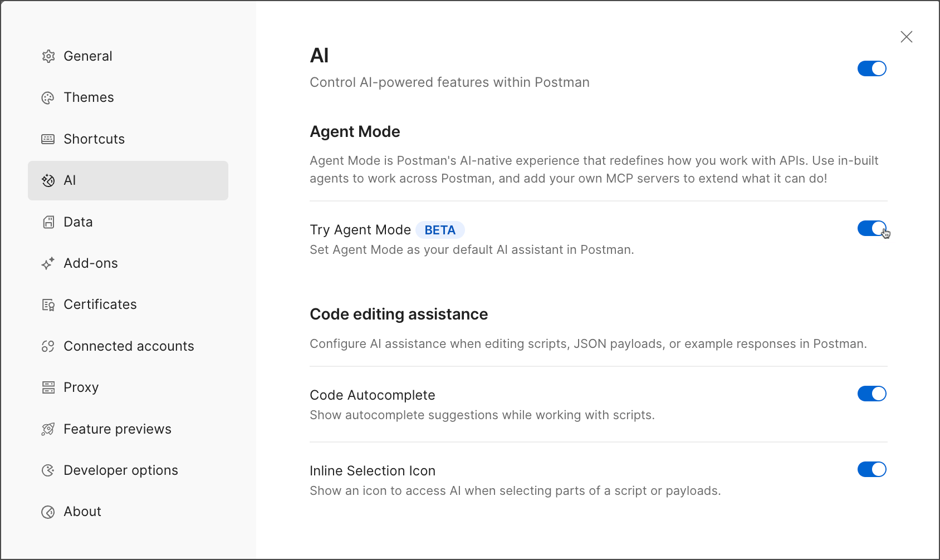The height and width of the screenshot is (560, 940).
Task: Click the General gear icon
Action: 48,56
